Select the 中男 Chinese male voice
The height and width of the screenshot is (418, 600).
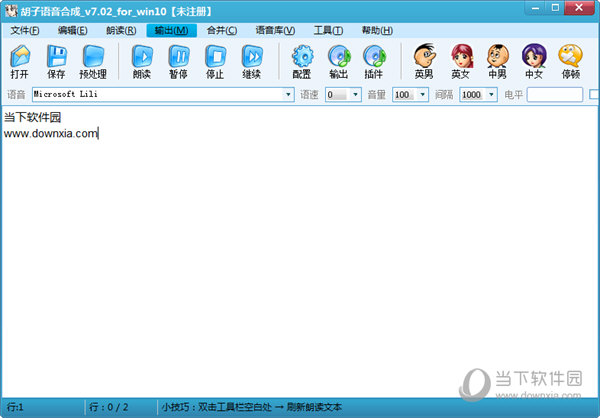[x=497, y=61]
